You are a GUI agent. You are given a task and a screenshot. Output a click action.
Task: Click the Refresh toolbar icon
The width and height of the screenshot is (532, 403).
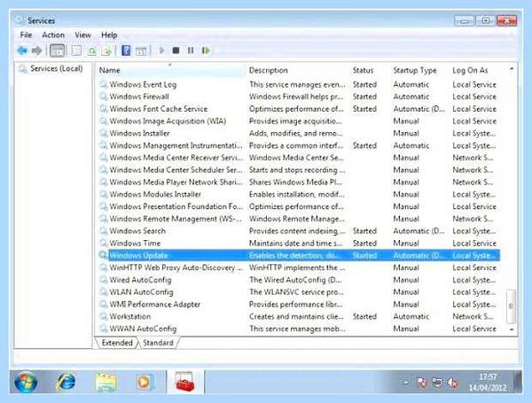(92, 51)
